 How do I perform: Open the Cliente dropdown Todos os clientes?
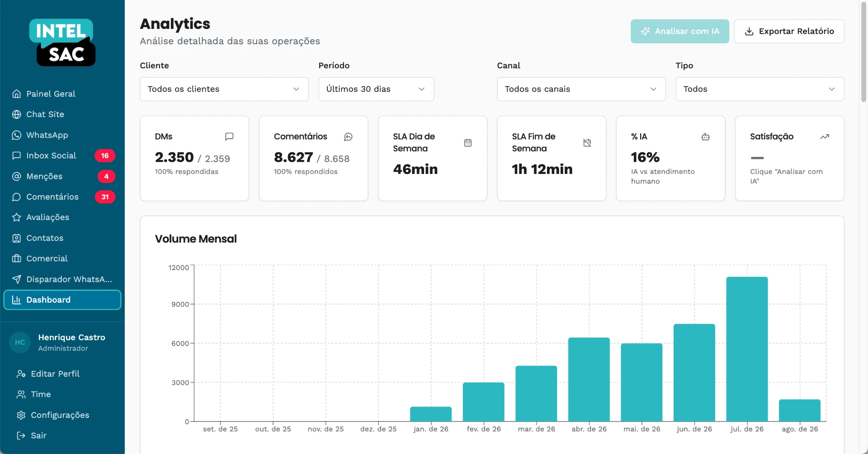(224, 89)
